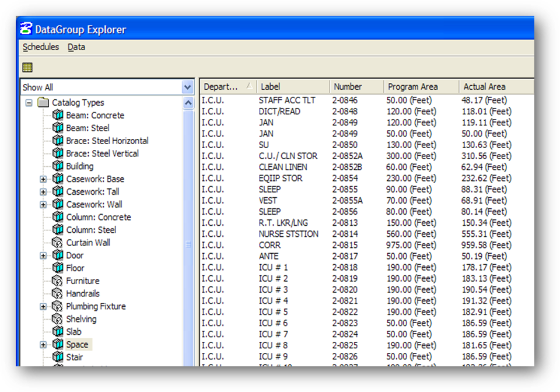560x392 pixels.
Task: Expand the Space tree node
Action: click(43, 345)
